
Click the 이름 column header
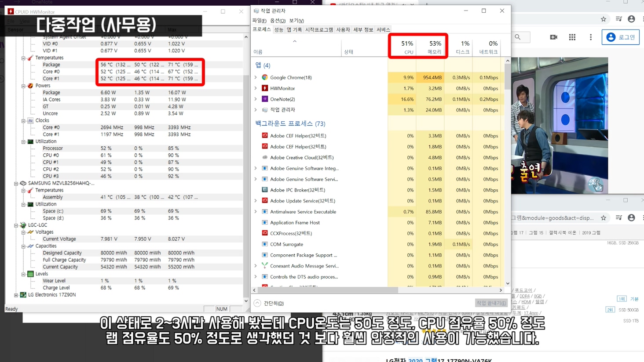(297, 47)
